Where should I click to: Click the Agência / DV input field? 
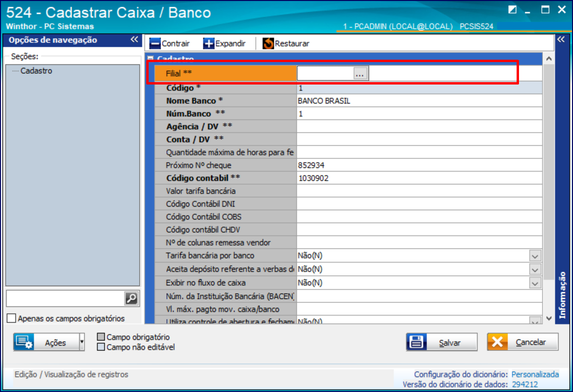pos(420,127)
